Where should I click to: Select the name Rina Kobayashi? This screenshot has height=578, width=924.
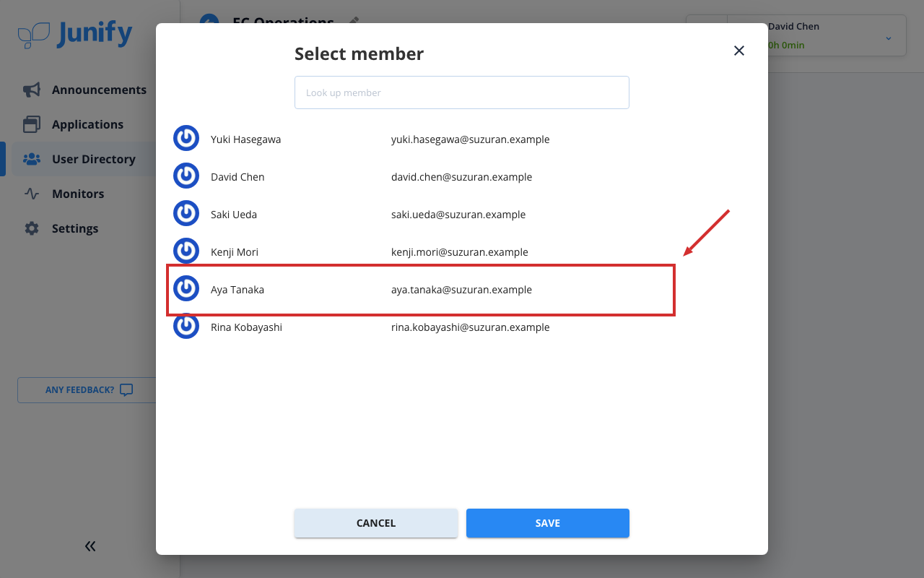click(x=246, y=327)
